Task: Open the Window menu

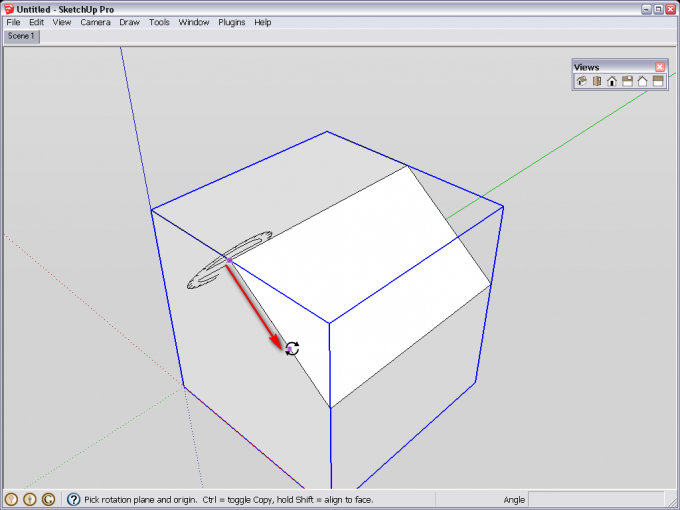Action: [194, 22]
